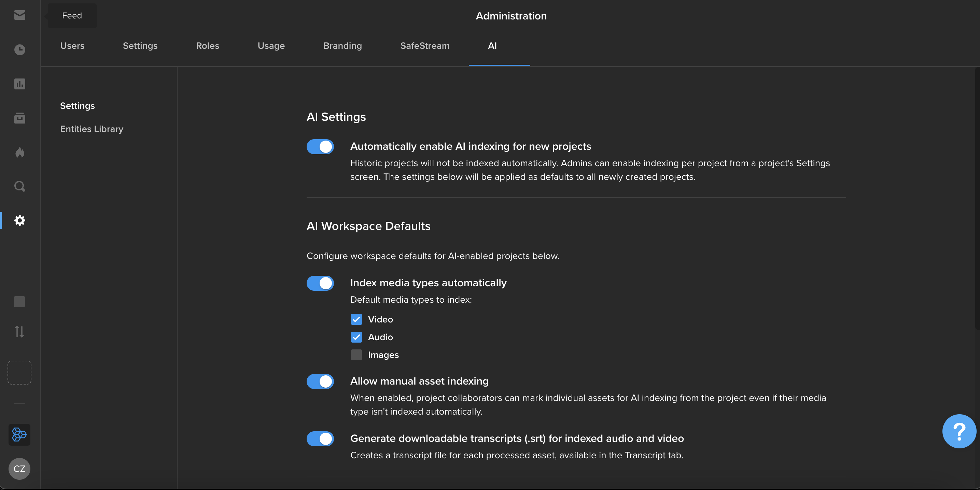Open the flame trending icon
Image resolution: width=980 pixels, height=490 pixels.
pyautogui.click(x=19, y=152)
